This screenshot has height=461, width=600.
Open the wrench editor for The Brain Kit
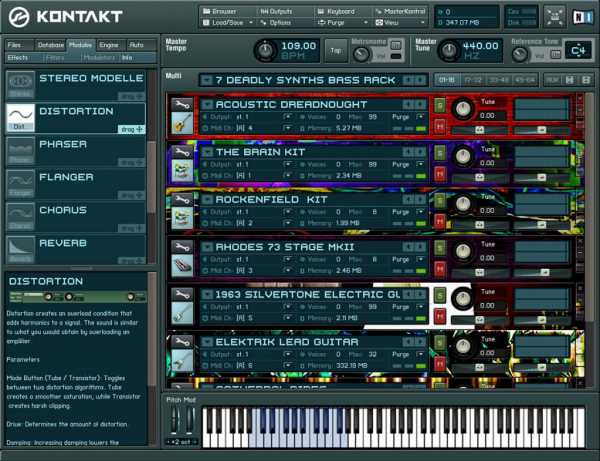pyautogui.click(x=182, y=152)
